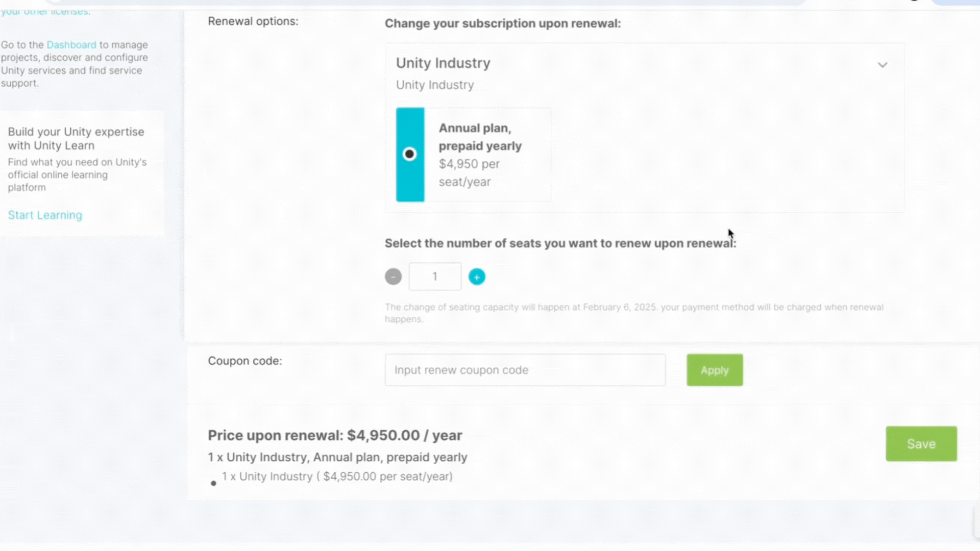
Task: Open the 'your other licenses' link
Action: (x=45, y=11)
